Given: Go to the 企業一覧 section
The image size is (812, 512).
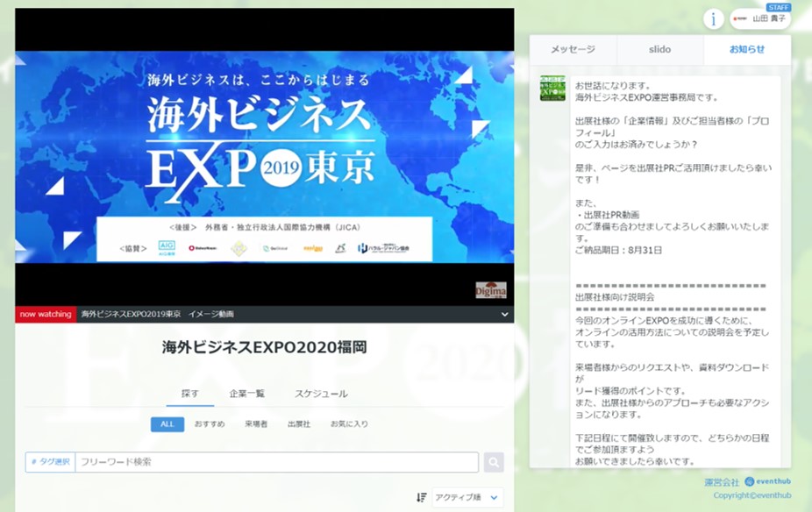Looking at the screenshot, I should [x=247, y=394].
